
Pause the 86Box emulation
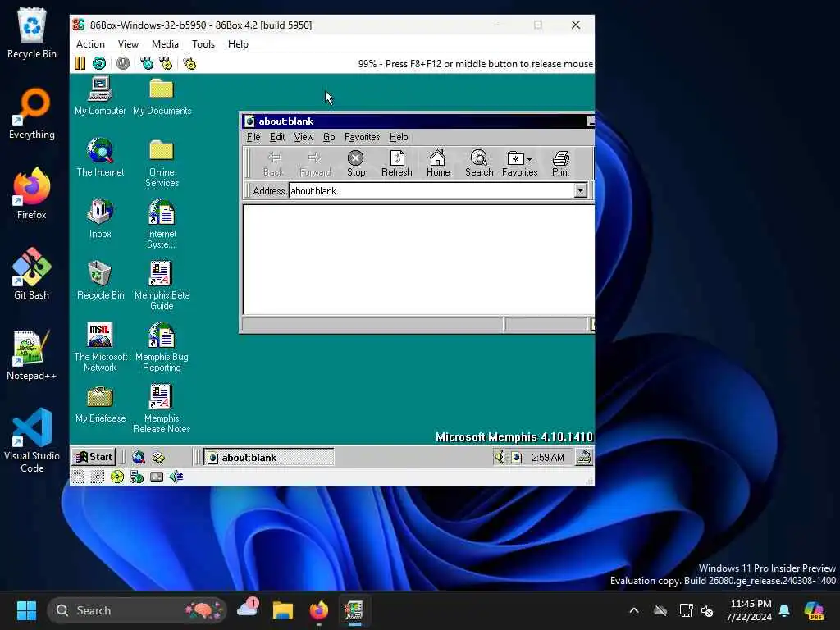(80, 63)
